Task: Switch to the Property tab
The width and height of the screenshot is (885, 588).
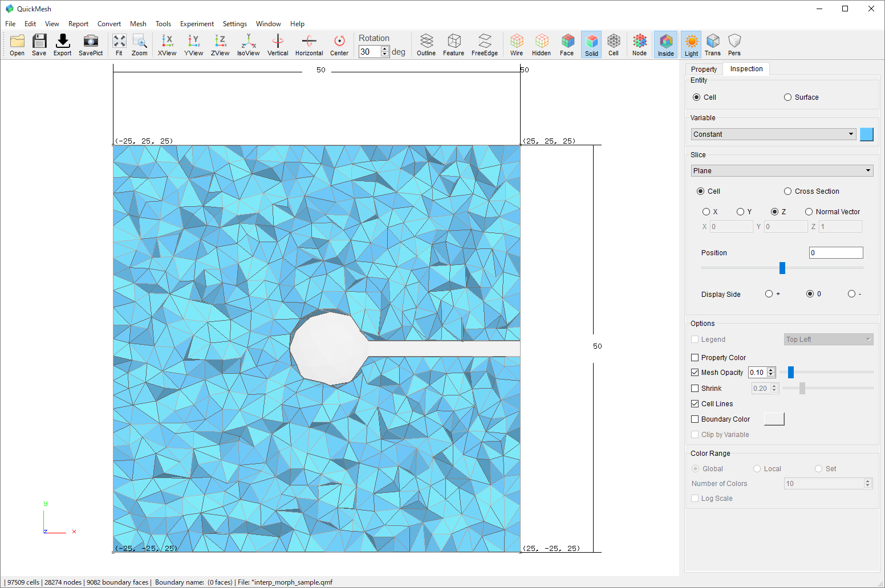Action: pyautogui.click(x=704, y=68)
